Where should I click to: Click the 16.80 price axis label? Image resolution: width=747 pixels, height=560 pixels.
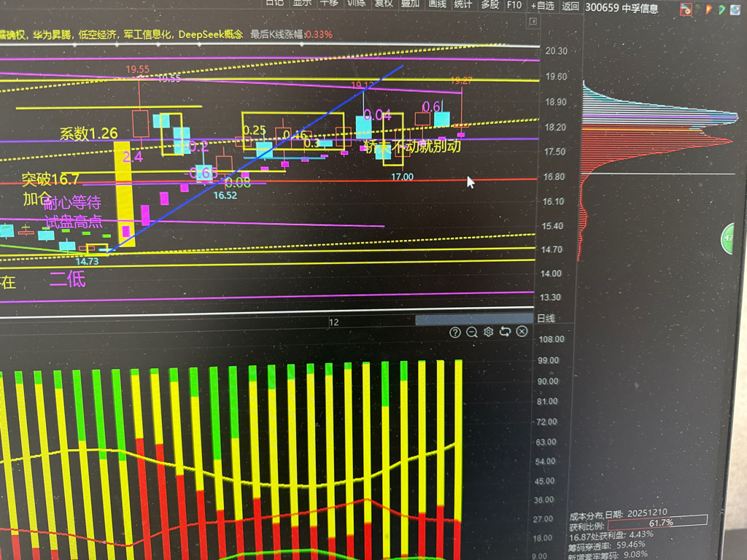pos(554,176)
